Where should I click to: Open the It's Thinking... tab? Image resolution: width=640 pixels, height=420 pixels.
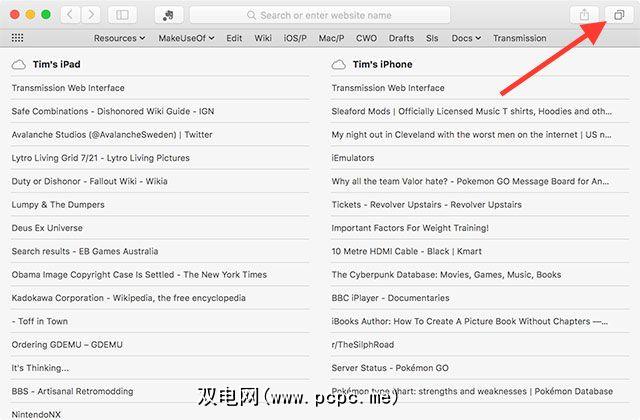coord(160,368)
